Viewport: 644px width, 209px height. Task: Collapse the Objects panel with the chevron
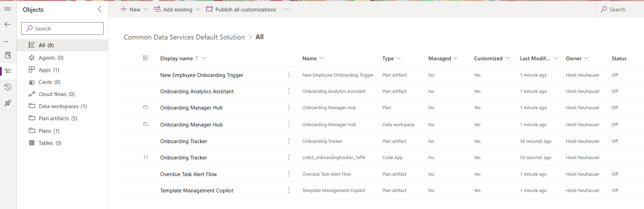point(100,9)
